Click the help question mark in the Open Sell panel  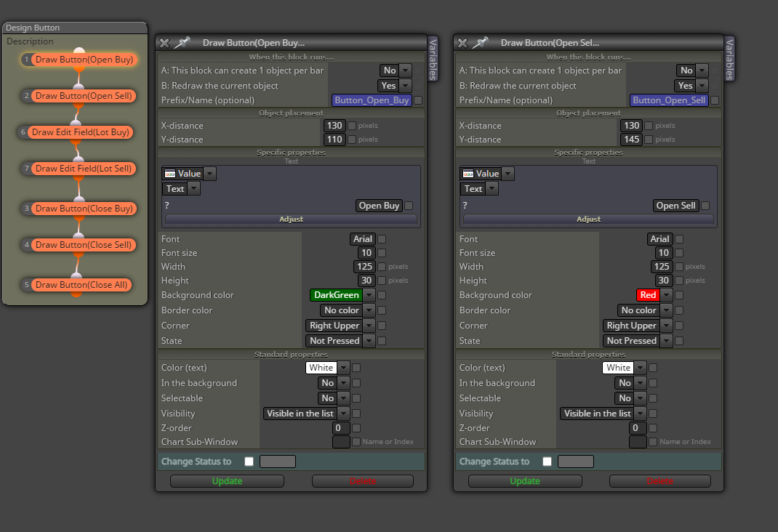[465, 205]
